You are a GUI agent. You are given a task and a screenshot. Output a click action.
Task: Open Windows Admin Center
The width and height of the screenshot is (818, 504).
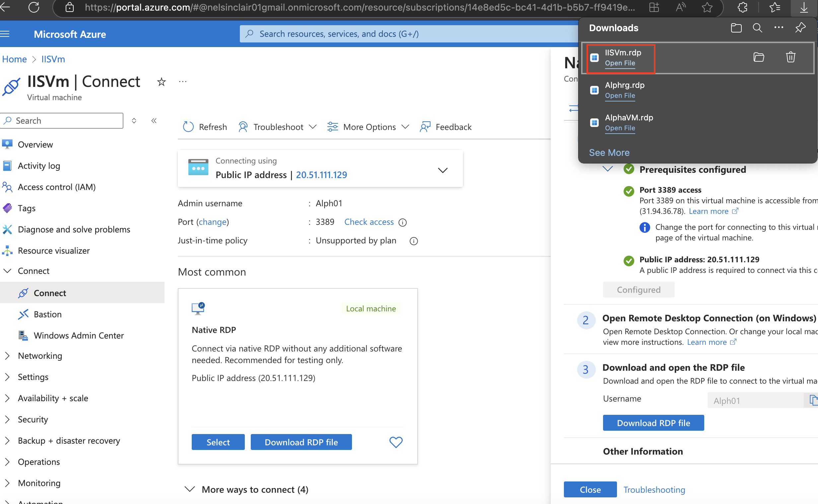point(79,335)
